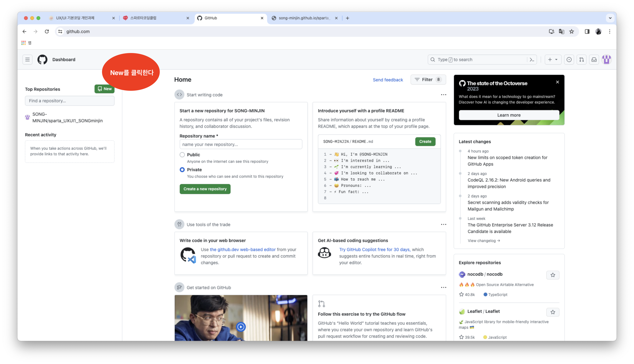Image resolution: width=634 pixels, height=364 pixels.
Task: Select the Public radio option
Action: [x=182, y=155]
